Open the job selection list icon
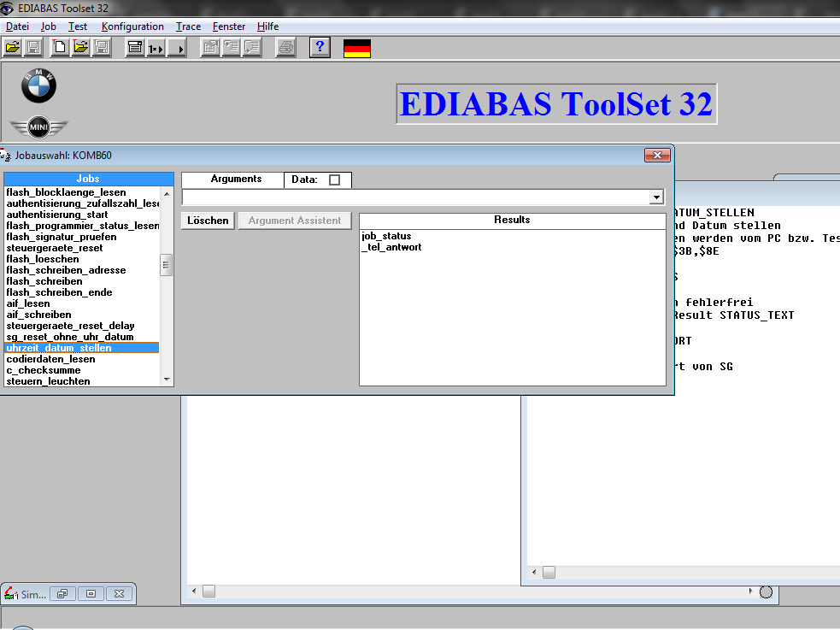 tap(135, 48)
